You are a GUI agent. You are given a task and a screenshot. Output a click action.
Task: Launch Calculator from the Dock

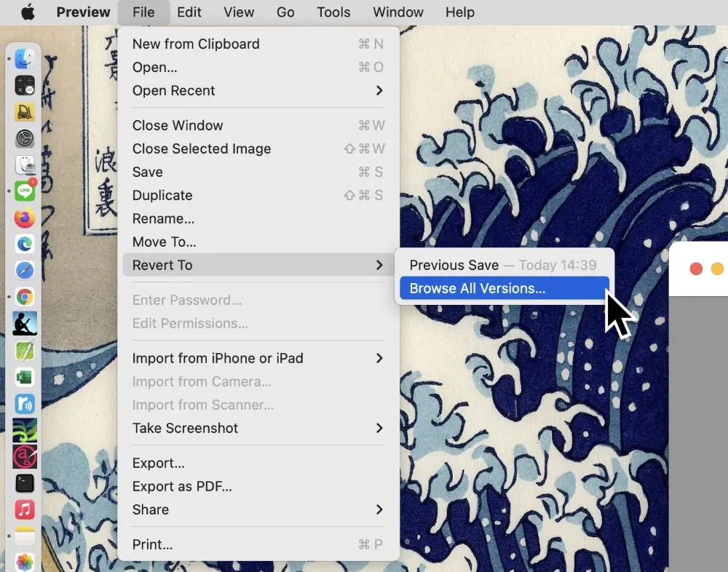tap(24, 85)
